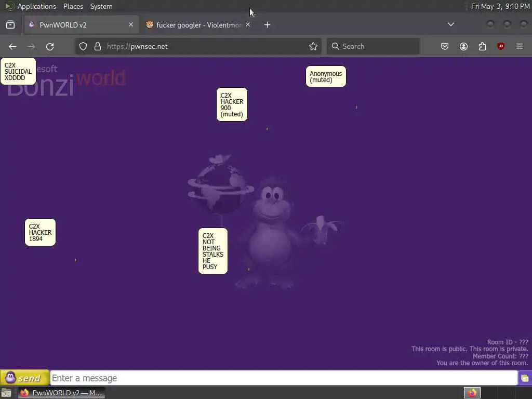Open extensions puzzle icon
The width and height of the screenshot is (532, 399).
482,46
